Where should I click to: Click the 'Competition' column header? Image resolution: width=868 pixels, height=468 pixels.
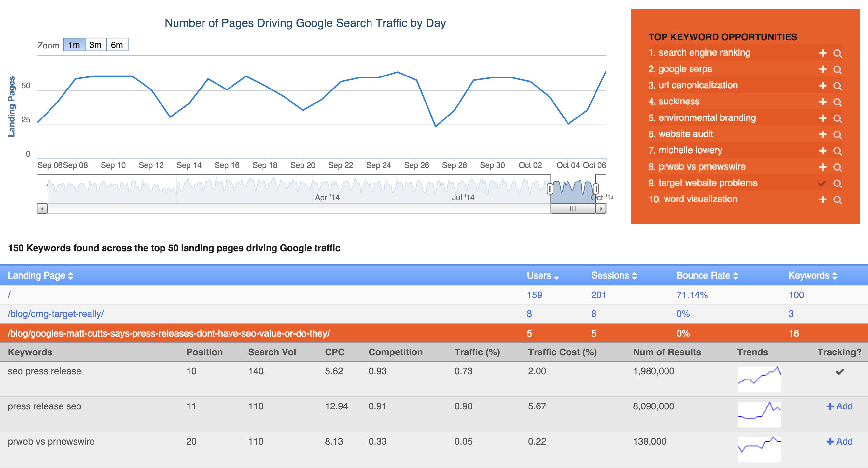(395, 352)
